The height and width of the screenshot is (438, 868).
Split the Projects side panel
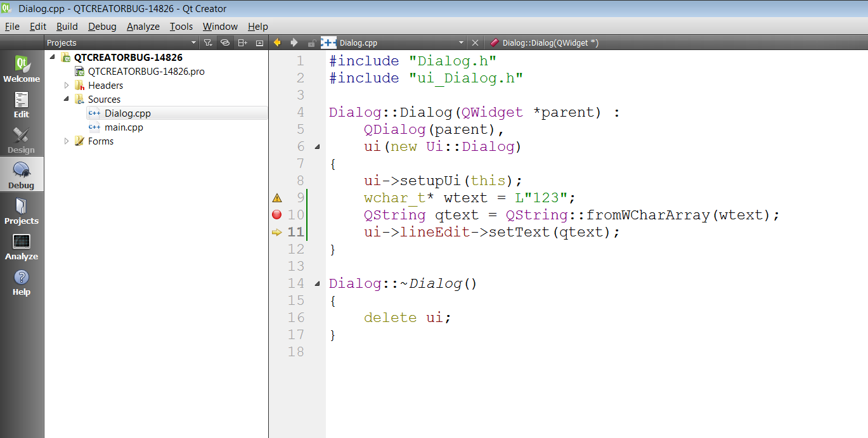[242, 43]
